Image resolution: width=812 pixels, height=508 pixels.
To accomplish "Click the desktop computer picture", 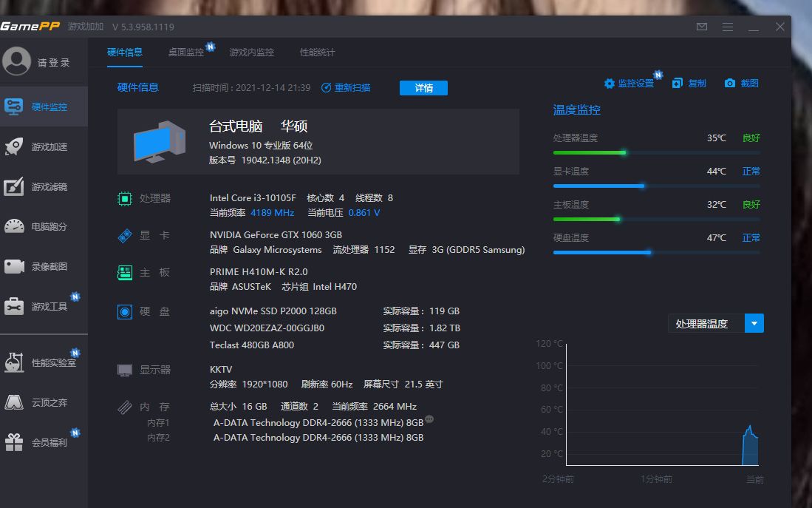I will [160, 141].
